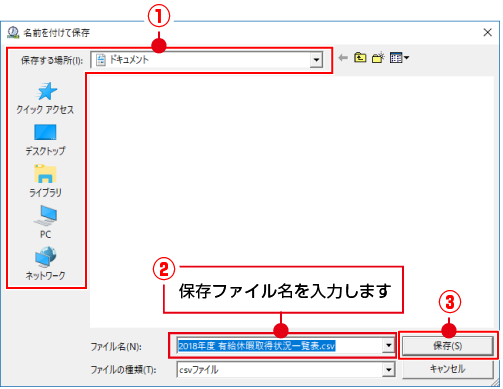Click the Quick Access star icon
The height and width of the screenshot is (389, 503).
[46, 91]
